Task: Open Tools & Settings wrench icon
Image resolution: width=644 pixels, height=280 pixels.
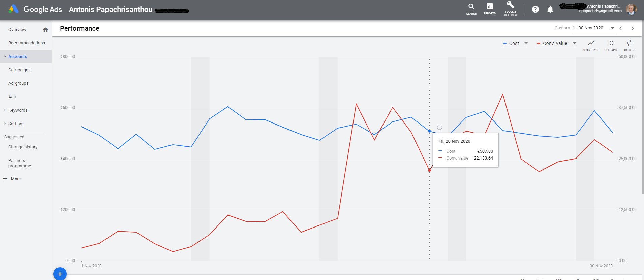Action: [511, 9]
